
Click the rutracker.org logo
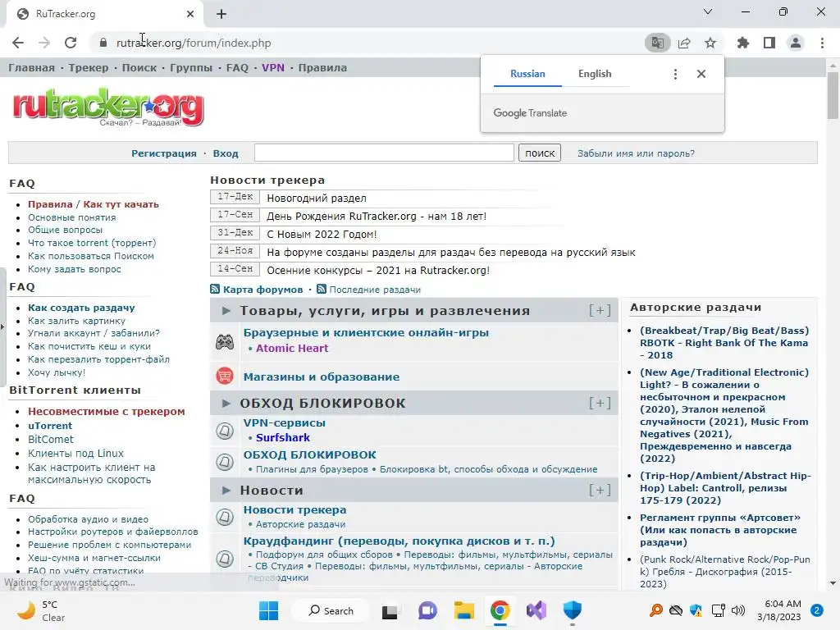[108, 107]
